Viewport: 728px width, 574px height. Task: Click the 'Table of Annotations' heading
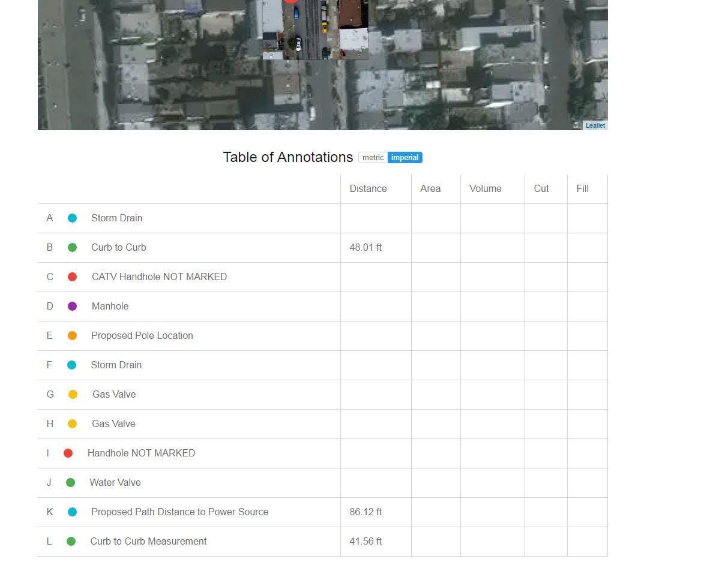[288, 157]
